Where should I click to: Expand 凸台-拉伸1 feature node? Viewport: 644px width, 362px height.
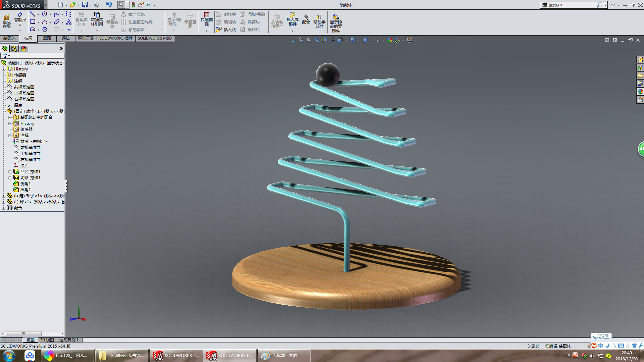(10, 172)
